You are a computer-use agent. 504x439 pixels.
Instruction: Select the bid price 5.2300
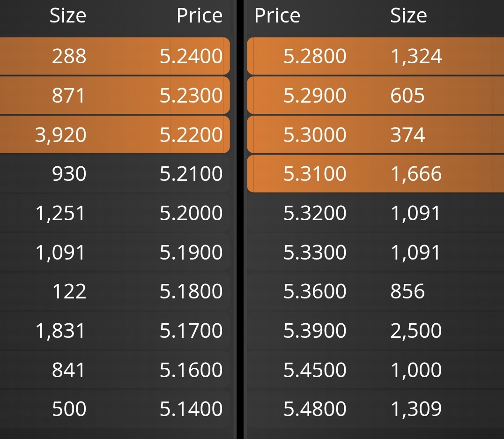click(x=191, y=96)
